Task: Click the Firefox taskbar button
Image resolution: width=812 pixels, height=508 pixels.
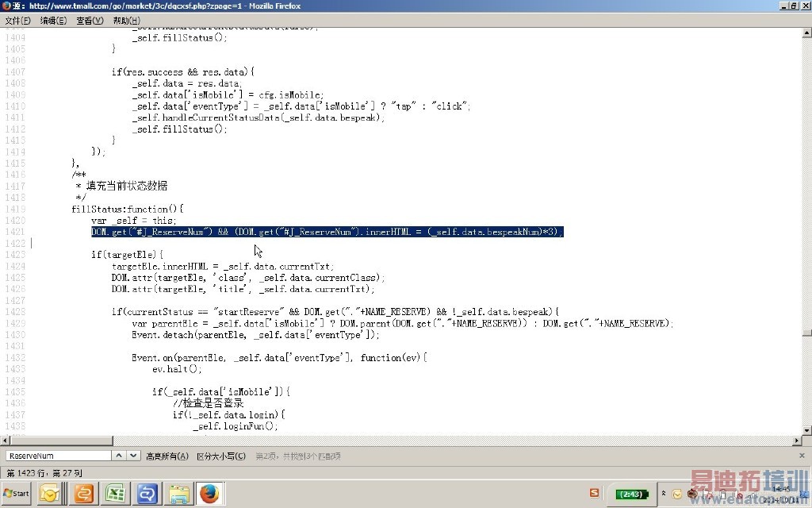Action: tap(209, 494)
